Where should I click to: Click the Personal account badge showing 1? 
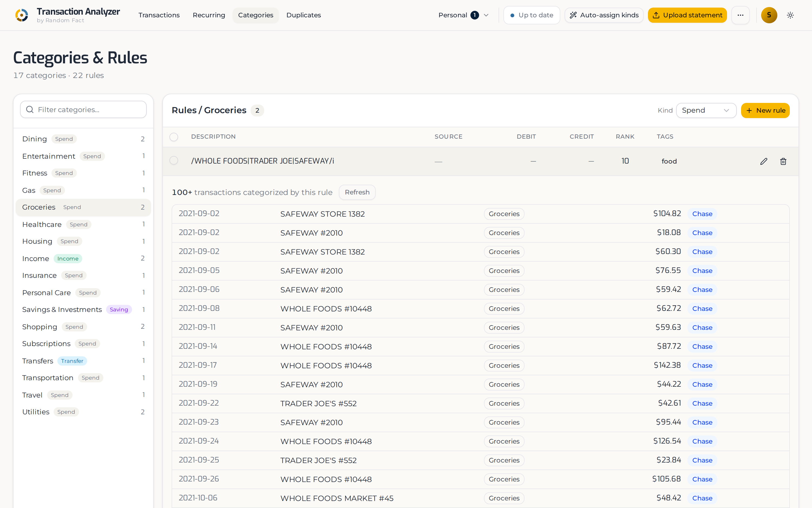pos(474,15)
